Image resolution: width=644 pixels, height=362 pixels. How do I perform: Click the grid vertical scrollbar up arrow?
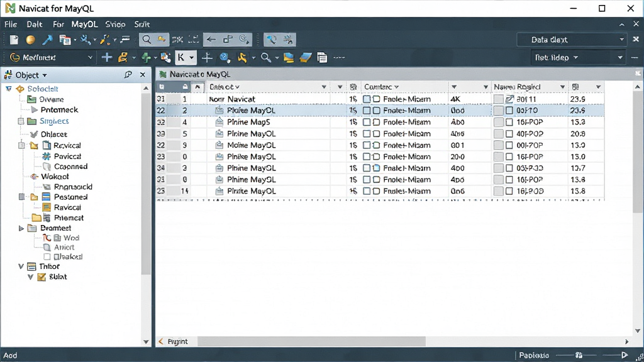[x=638, y=87]
